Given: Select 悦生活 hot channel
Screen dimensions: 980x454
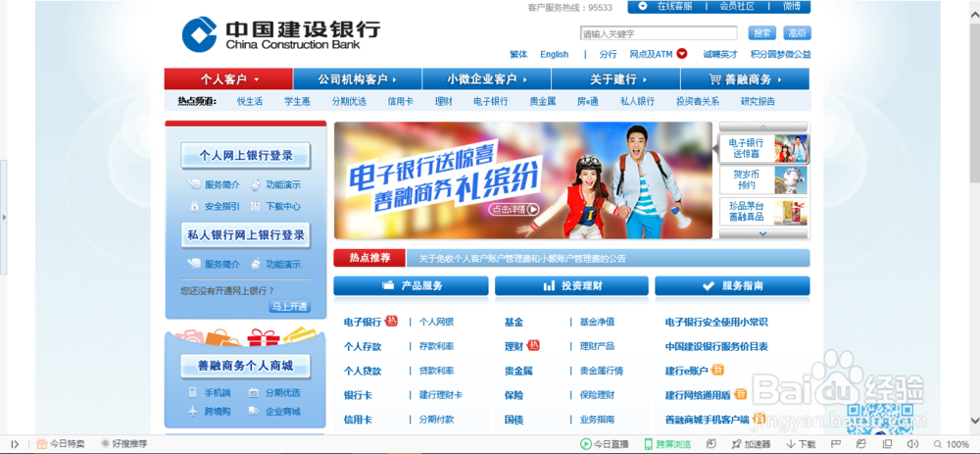Looking at the screenshot, I should coord(249,101).
